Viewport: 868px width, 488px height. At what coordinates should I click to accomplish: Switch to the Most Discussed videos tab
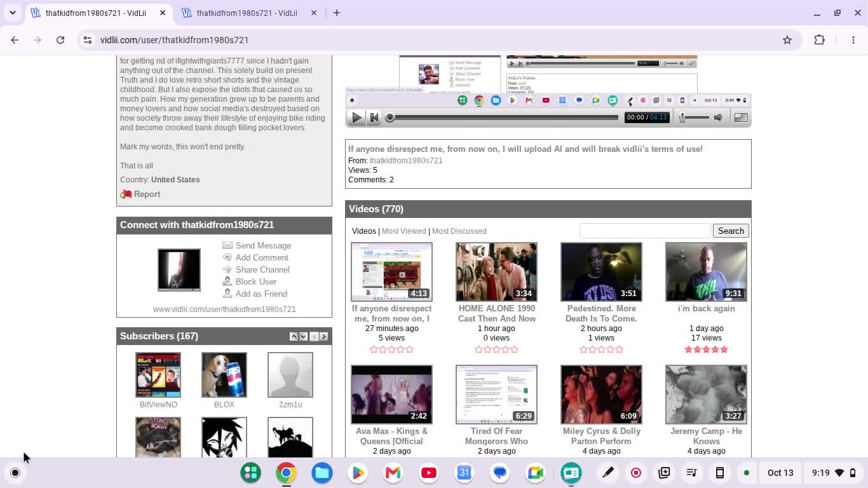[459, 231]
